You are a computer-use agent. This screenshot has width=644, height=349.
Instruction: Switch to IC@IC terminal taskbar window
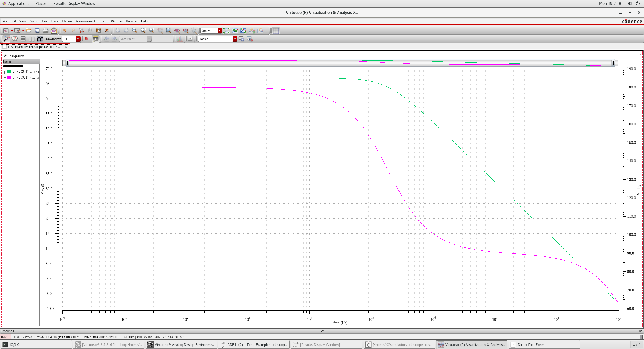(x=37, y=345)
